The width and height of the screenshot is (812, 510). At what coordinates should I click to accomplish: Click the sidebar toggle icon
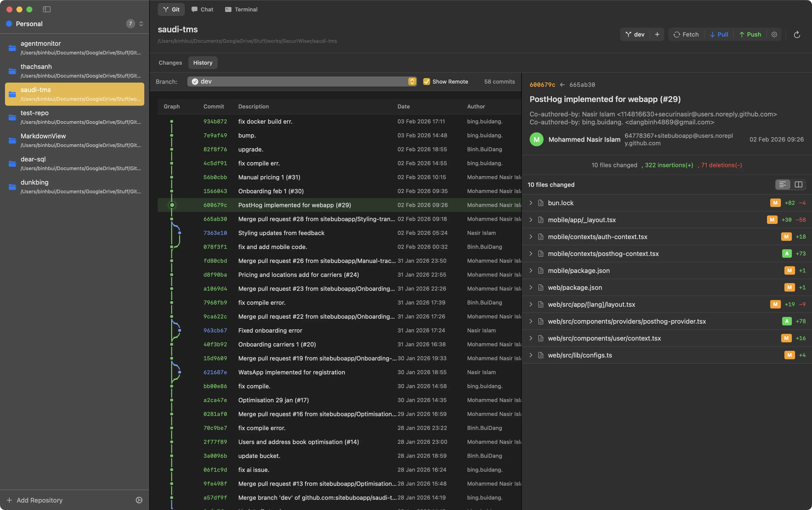(x=47, y=9)
